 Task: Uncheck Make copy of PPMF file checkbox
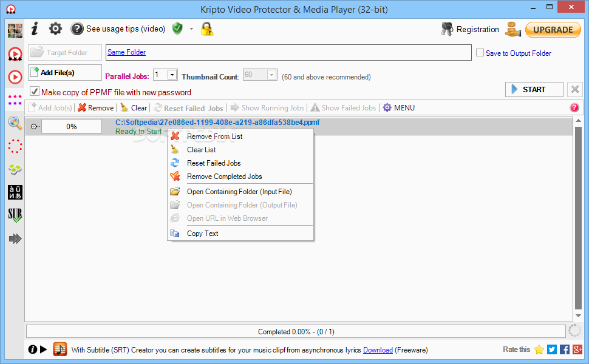click(x=35, y=92)
